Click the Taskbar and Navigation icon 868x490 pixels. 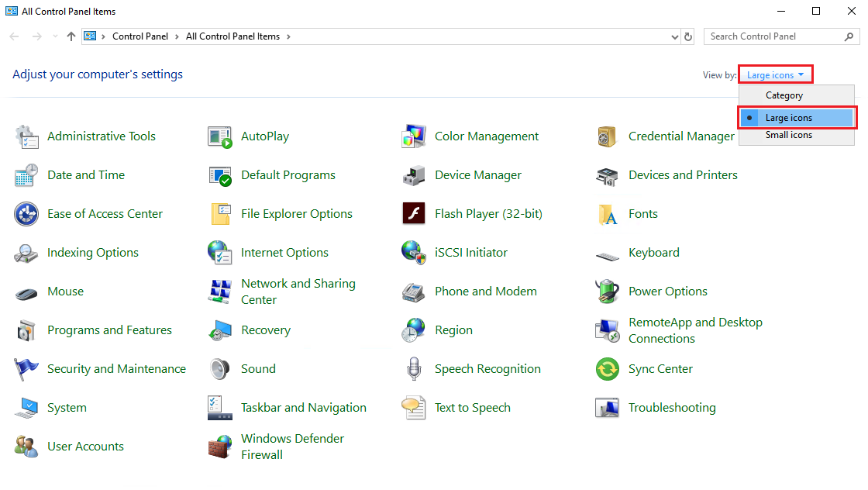coord(220,408)
